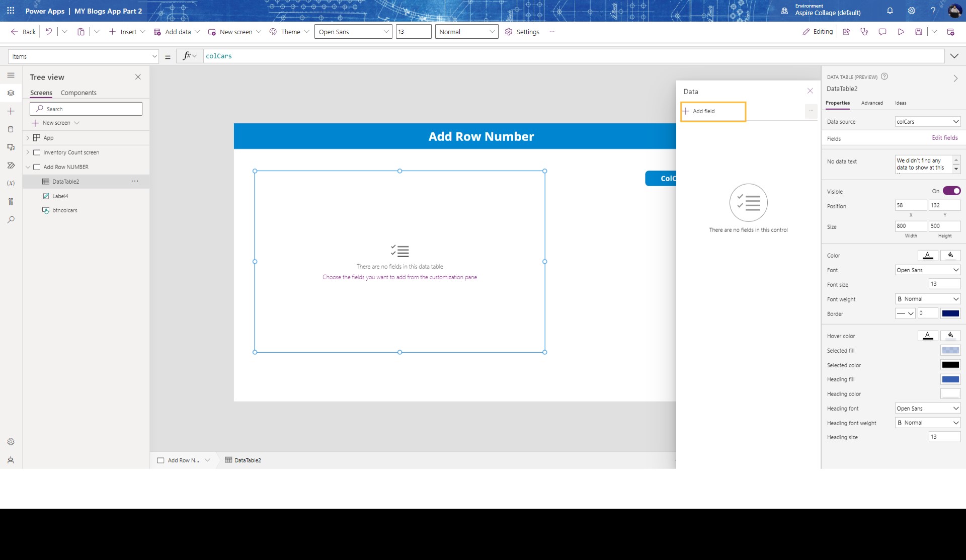
Task: Select the Insert plus icon in the left rail
Action: [11, 111]
